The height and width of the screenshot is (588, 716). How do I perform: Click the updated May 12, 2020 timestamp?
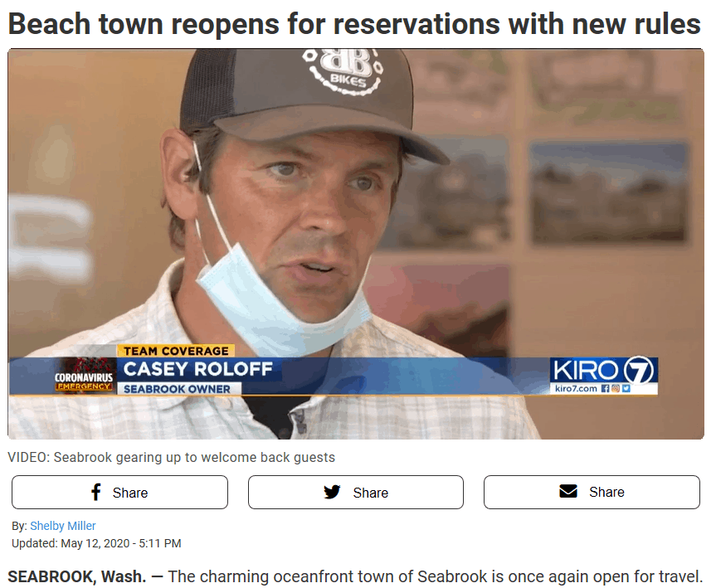click(96, 543)
